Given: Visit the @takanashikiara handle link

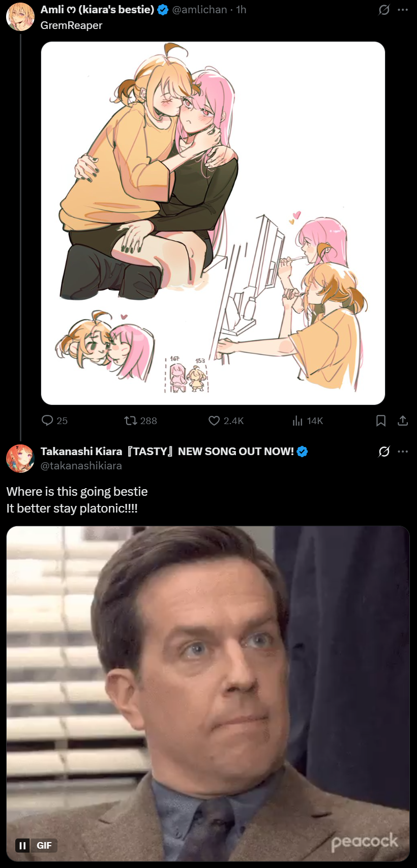Looking at the screenshot, I should coord(81,466).
